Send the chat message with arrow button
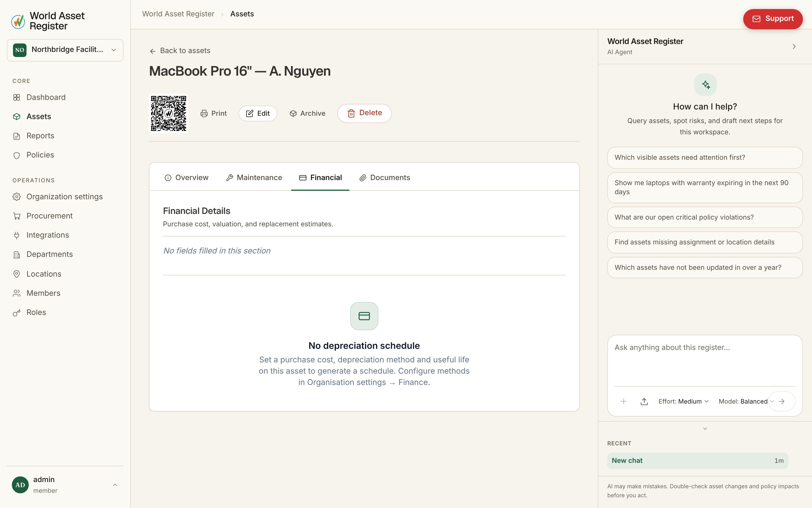 tap(782, 401)
